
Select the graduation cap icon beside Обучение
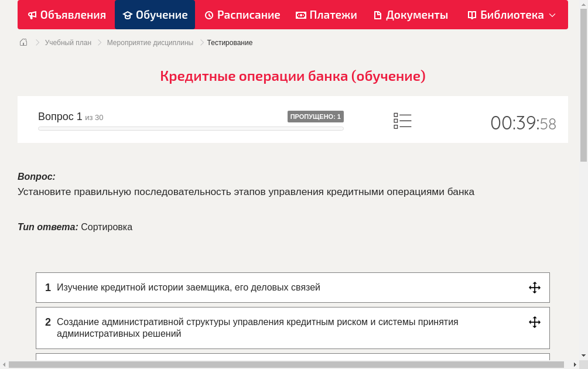pyautogui.click(x=127, y=15)
